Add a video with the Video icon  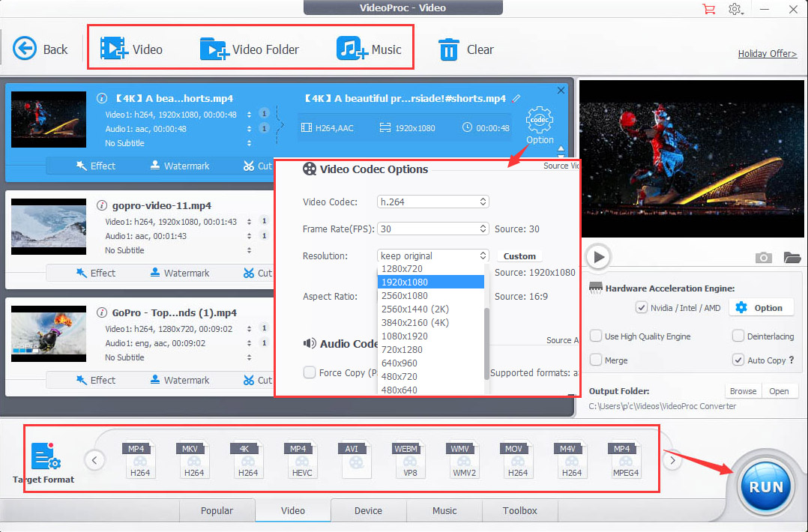[113, 49]
